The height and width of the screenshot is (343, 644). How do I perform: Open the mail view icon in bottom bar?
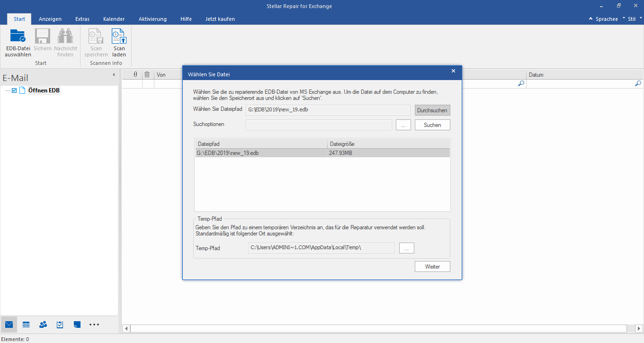click(x=9, y=325)
